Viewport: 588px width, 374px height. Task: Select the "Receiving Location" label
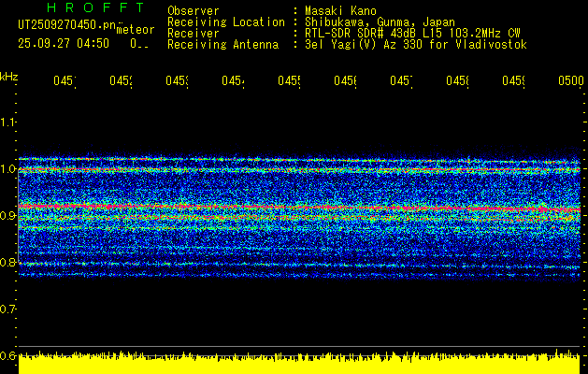(226, 22)
